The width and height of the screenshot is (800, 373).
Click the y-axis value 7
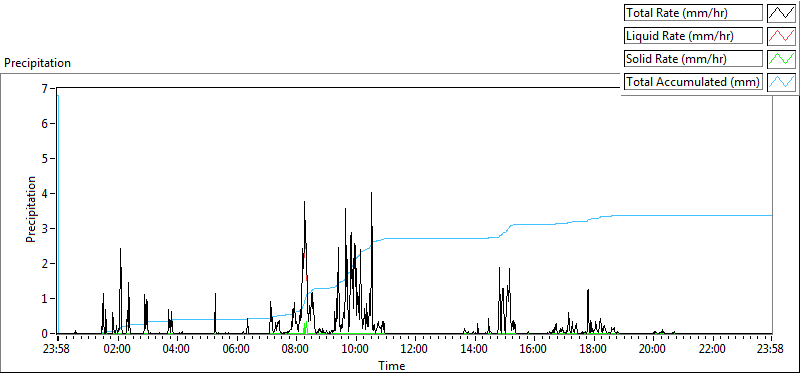coord(44,88)
